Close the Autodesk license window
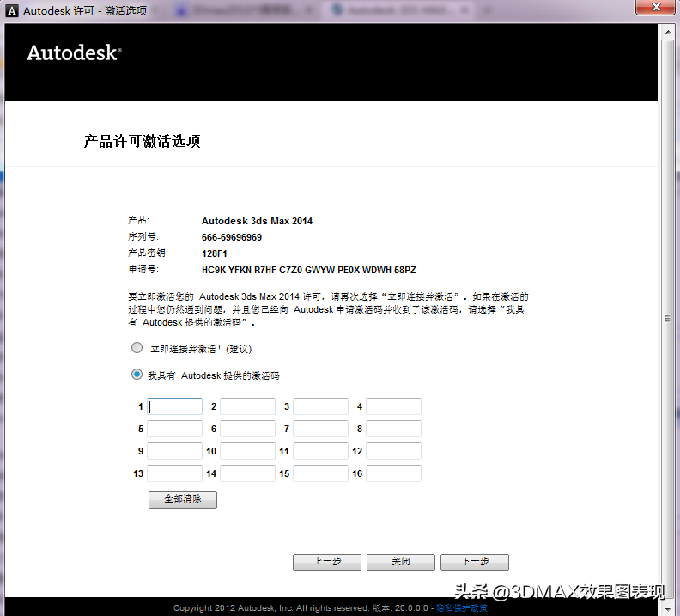 (x=656, y=8)
